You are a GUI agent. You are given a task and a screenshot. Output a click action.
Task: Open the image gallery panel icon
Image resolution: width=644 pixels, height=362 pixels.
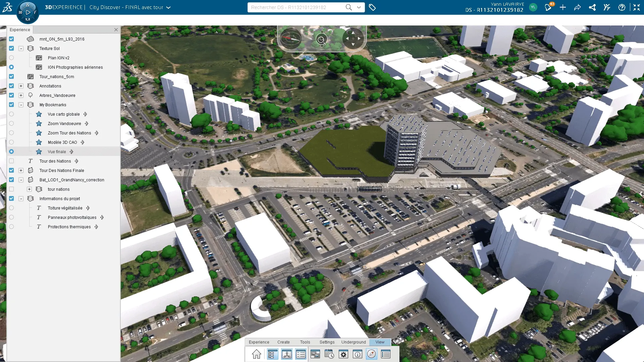315,354
